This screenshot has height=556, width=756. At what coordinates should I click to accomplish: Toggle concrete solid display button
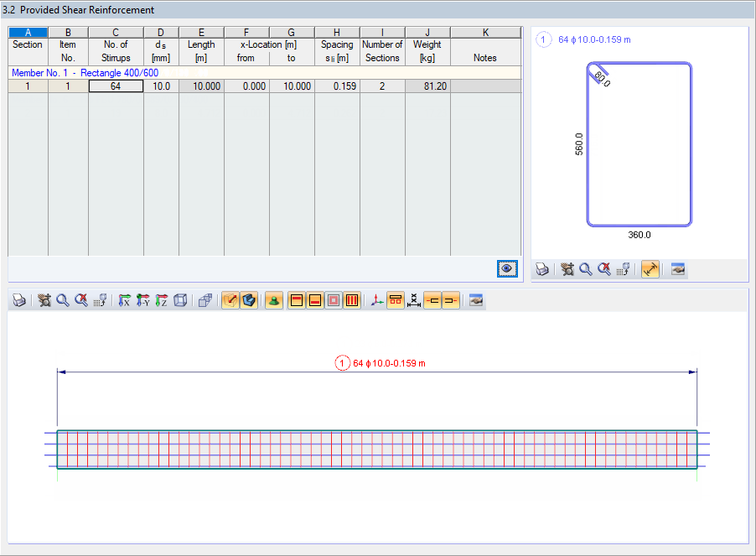pyautogui.click(x=249, y=300)
